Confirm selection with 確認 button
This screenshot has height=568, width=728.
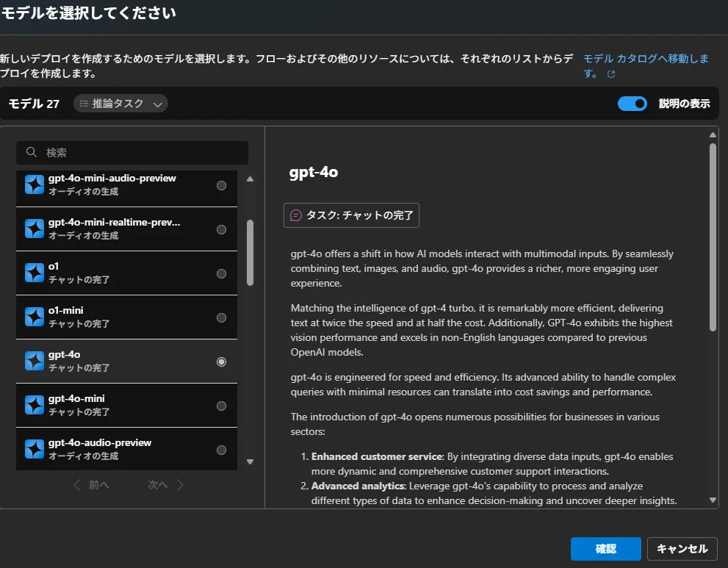[606, 549]
